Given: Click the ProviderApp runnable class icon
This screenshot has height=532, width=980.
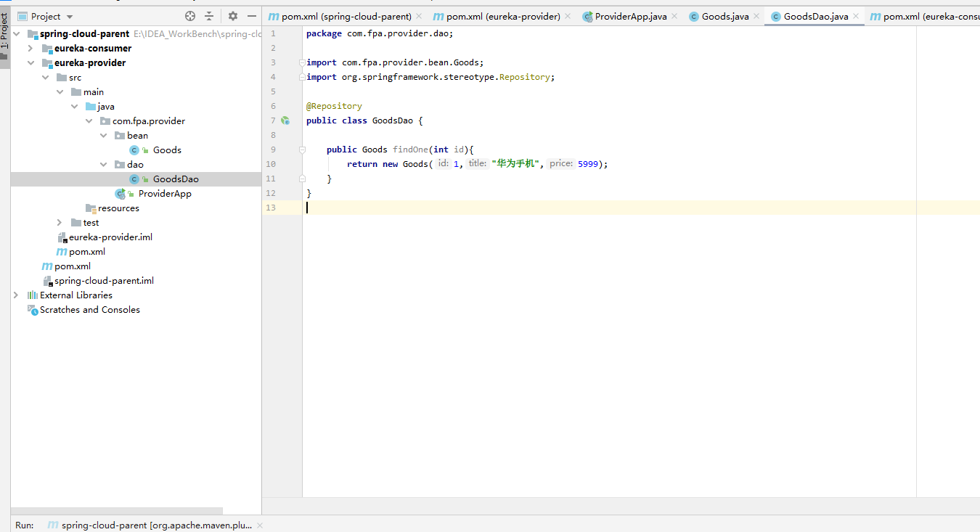Looking at the screenshot, I should (121, 194).
